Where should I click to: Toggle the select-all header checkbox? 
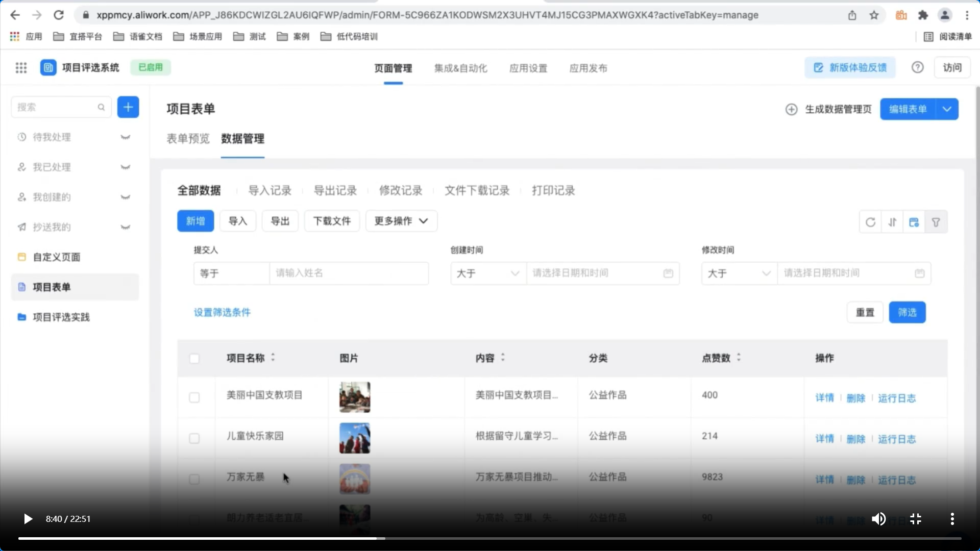pyautogui.click(x=194, y=359)
